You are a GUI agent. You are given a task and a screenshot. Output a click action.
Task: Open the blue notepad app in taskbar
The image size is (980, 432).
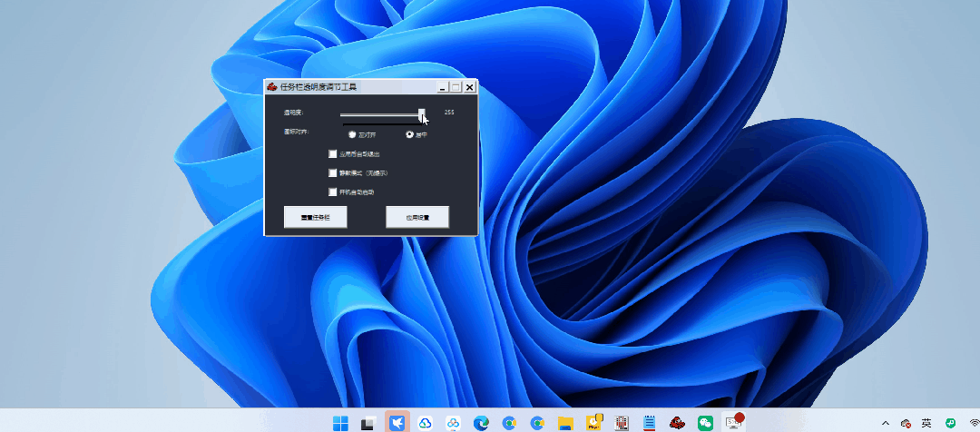pos(650,423)
